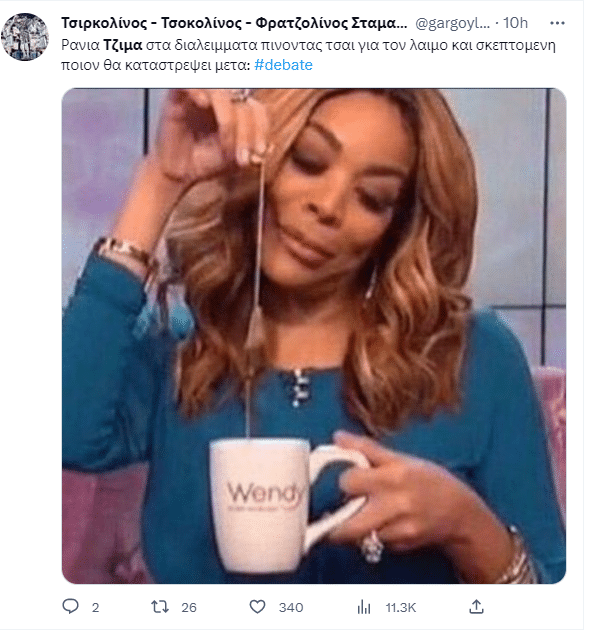Open the tweet via the 10h timestamp
The image size is (602, 630).
515,23
